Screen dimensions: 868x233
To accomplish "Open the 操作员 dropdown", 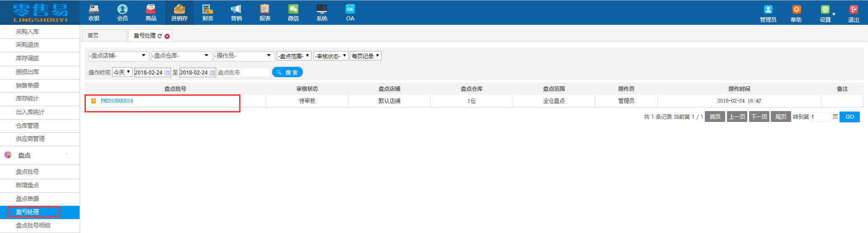I will (244, 56).
